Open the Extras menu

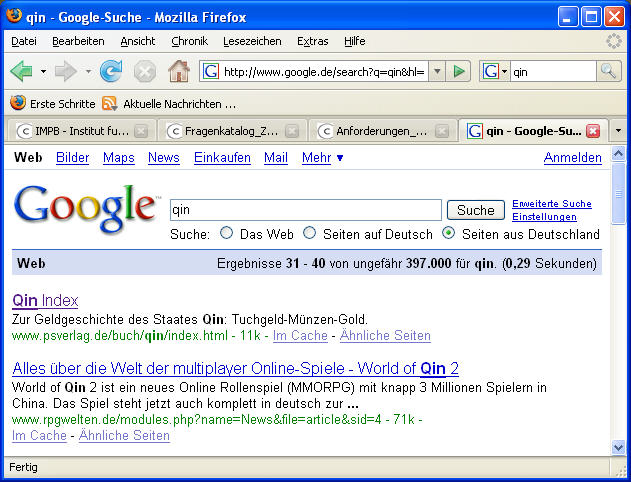point(313,41)
